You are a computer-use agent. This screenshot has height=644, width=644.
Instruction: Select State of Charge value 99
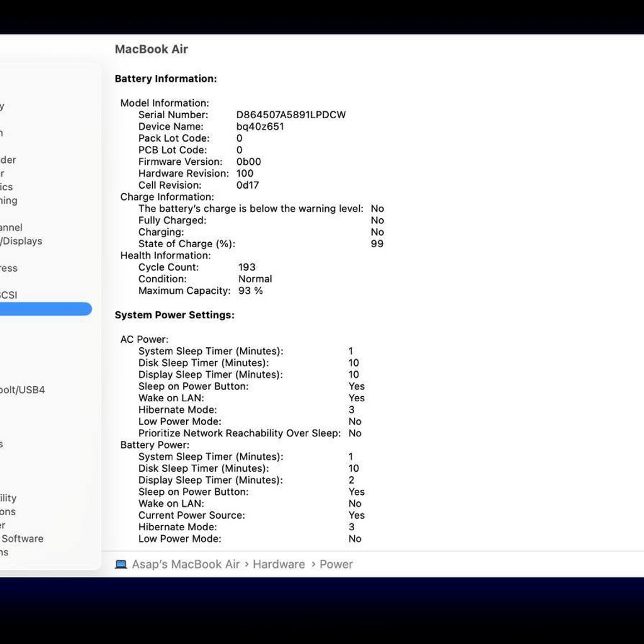click(x=377, y=244)
